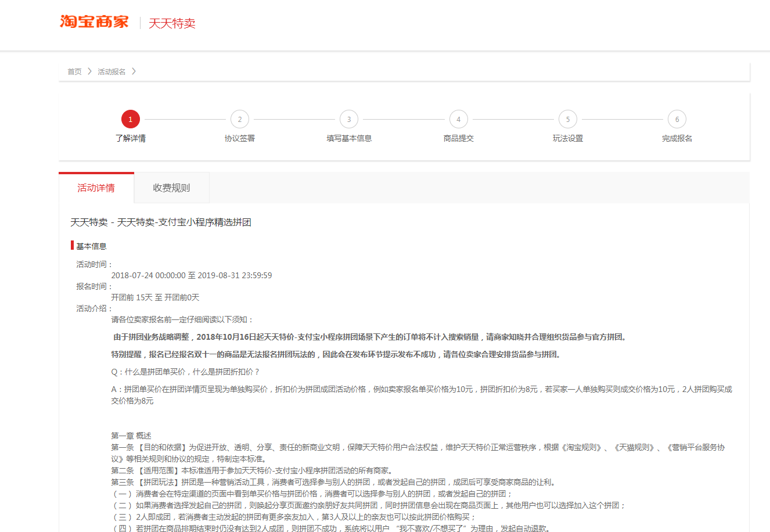Click date range 2018-07-24 至 2019-08-31
The width and height of the screenshot is (770, 532).
(192, 275)
